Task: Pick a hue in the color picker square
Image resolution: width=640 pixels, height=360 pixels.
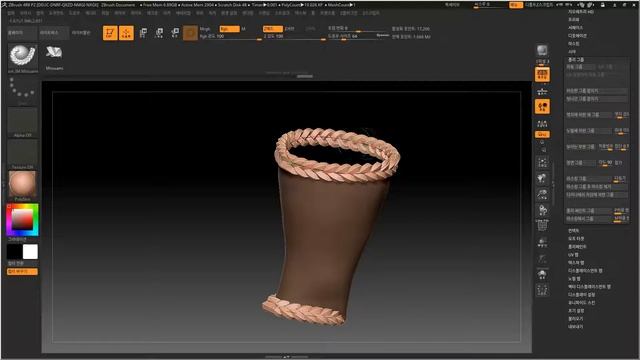Action: click(x=22, y=220)
